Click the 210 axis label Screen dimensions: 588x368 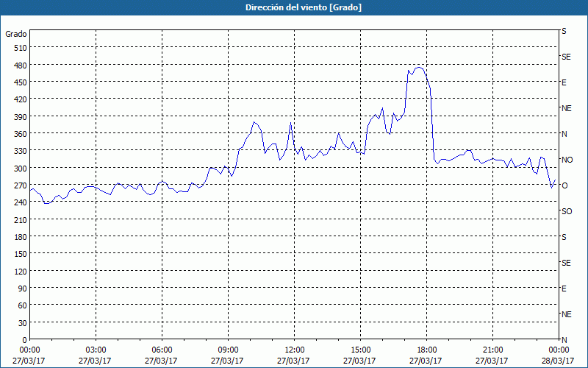(x=21, y=220)
